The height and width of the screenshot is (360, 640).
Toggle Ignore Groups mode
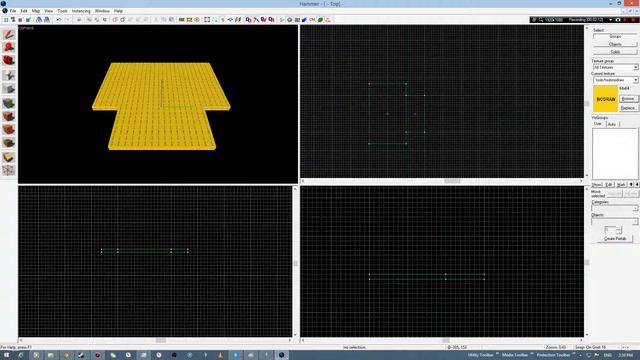coord(105,20)
